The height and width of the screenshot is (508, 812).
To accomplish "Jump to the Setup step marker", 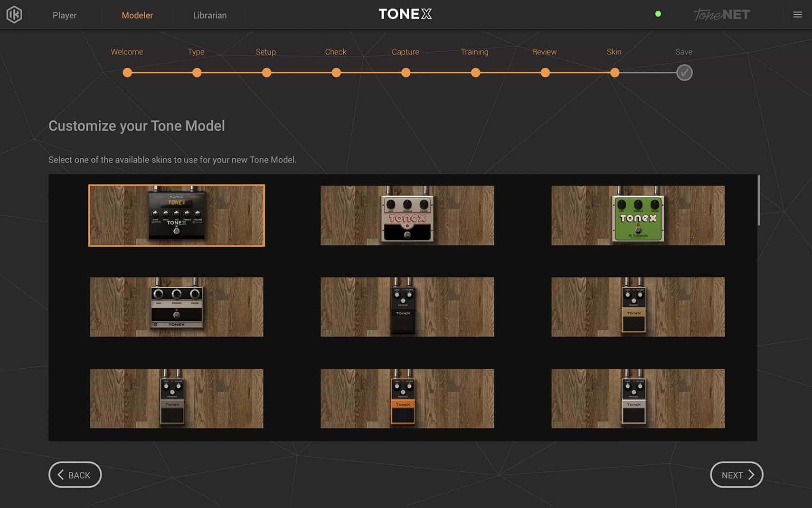I will click(x=267, y=73).
